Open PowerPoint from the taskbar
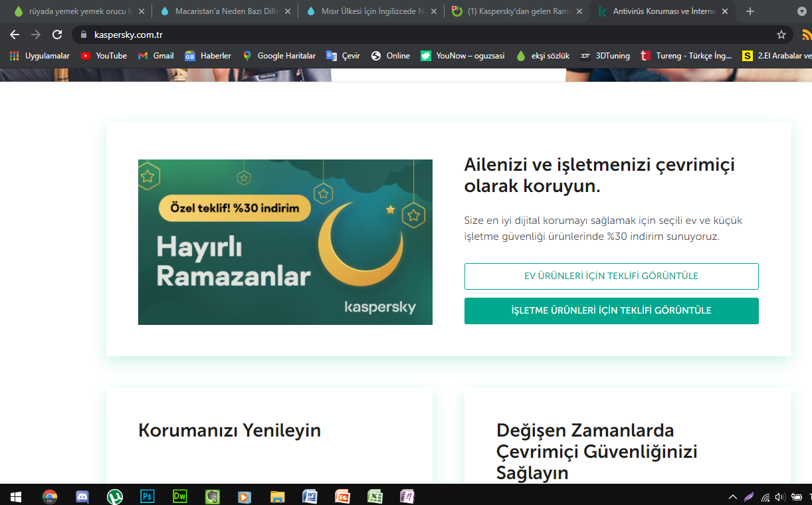Viewport: 812px width, 505px height. tap(342, 496)
